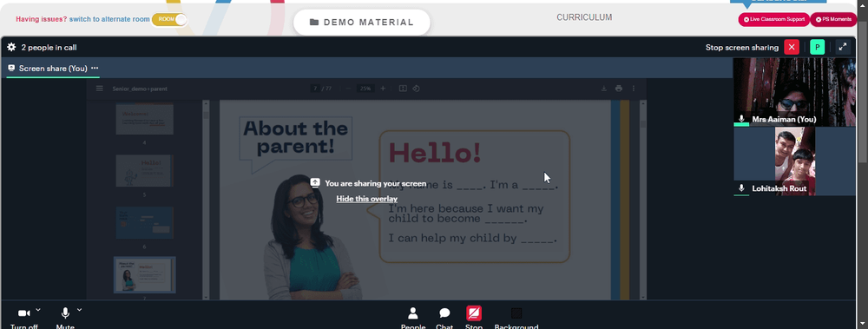The image size is (868, 329).
Task: Stop screen sharing with red X
Action: pos(792,47)
